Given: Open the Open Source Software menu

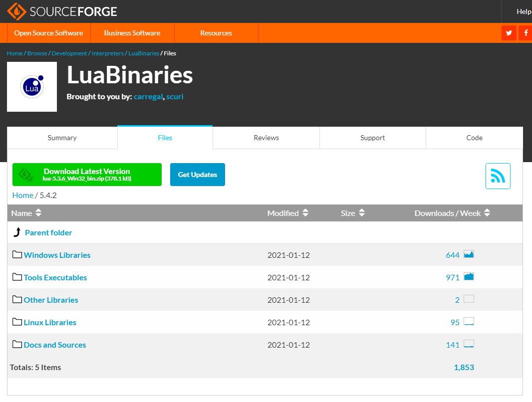Looking at the screenshot, I should [x=48, y=33].
